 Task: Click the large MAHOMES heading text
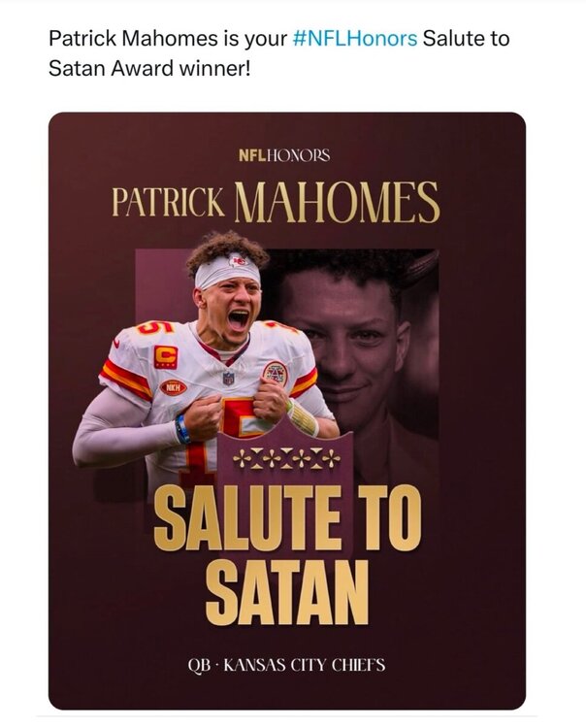[337, 201]
